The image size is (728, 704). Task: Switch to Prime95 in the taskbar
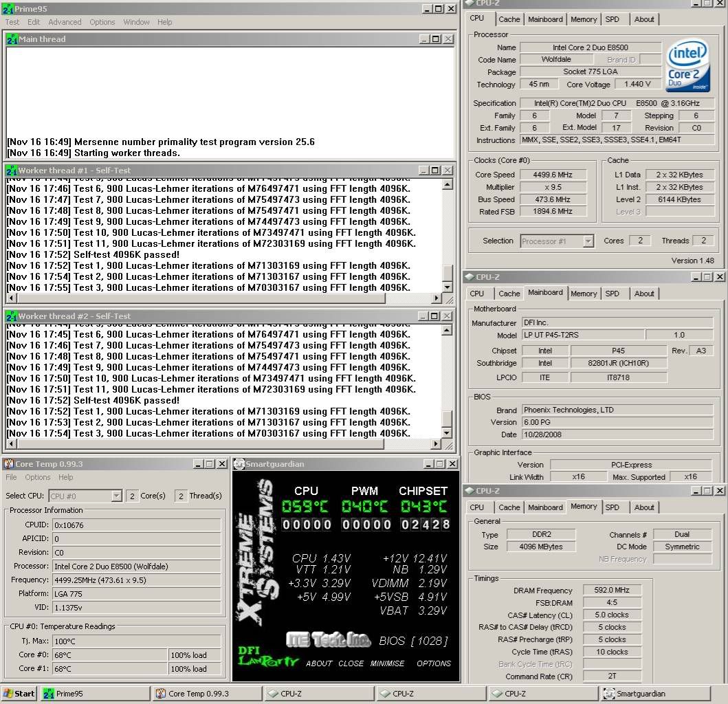(x=95, y=693)
